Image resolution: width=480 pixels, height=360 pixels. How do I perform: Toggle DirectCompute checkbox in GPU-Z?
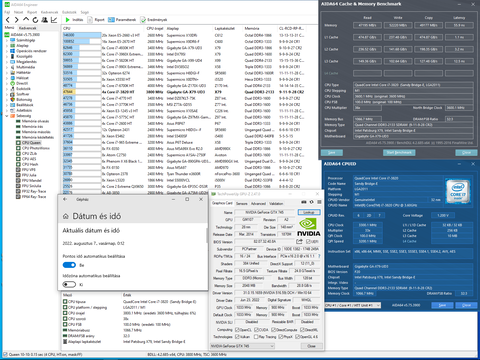pyautogui.click(x=273, y=330)
